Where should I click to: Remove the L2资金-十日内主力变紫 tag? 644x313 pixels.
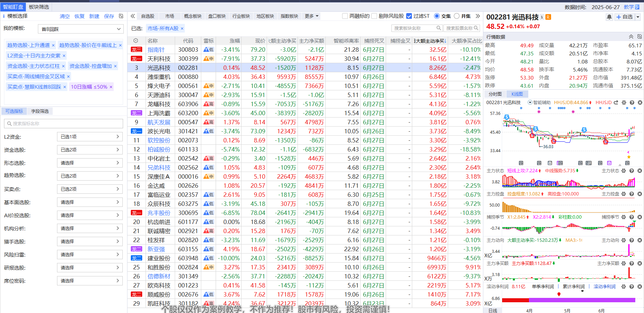64,56
